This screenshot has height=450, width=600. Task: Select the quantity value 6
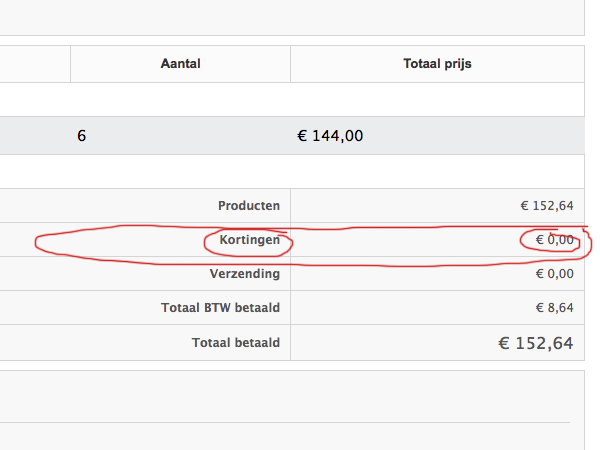[x=81, y=137]
